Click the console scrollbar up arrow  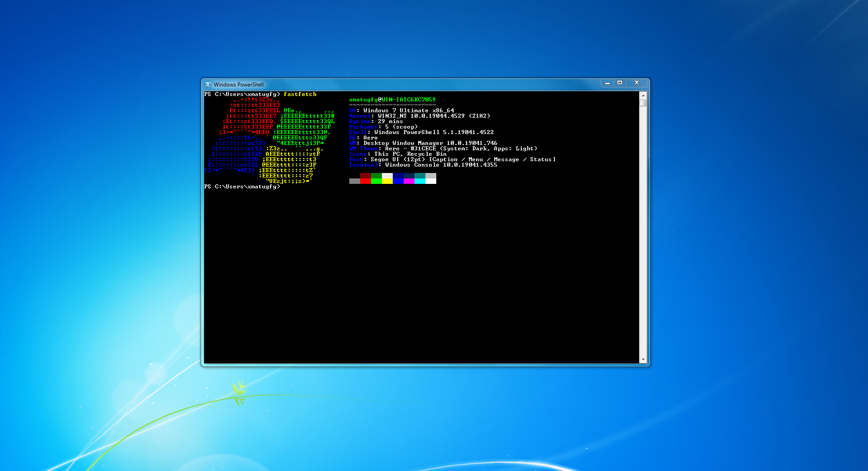[x=643, y=96]
